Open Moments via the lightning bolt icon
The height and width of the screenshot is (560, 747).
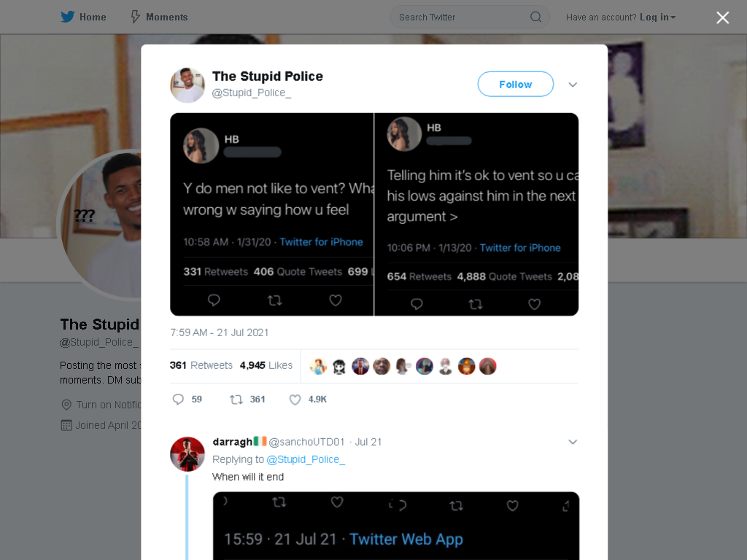click(135, 17)
